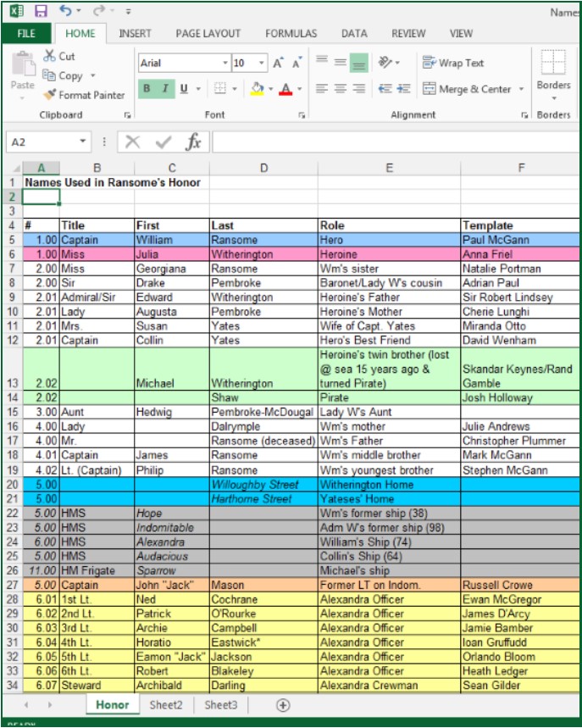The image size is (582, 728).
Task: Click the Undo arrow icon
Action: click(x=66, y=12)
